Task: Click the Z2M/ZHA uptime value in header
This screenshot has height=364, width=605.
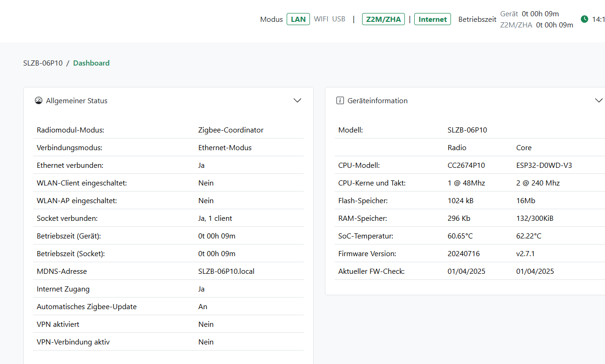Action: pos(555,25)
